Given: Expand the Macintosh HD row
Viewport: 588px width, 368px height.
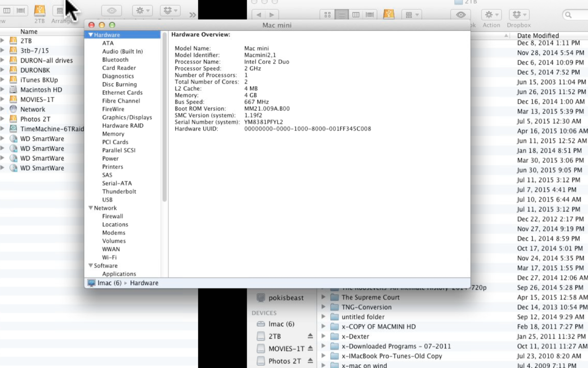Looking at the screenshot, I should pyautogui.click(x=2, y=89).
